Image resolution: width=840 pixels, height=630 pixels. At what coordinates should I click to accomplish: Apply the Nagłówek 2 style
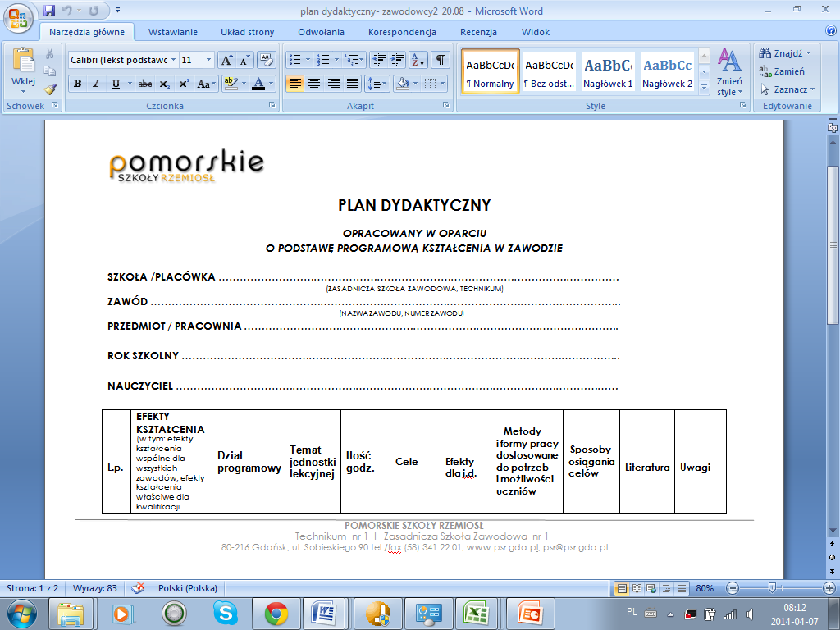pos(667,72)
